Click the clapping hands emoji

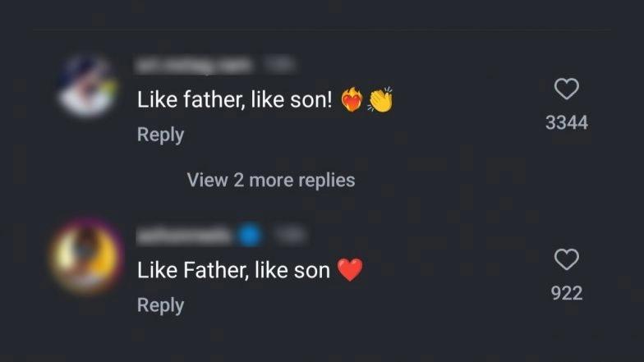380,100
